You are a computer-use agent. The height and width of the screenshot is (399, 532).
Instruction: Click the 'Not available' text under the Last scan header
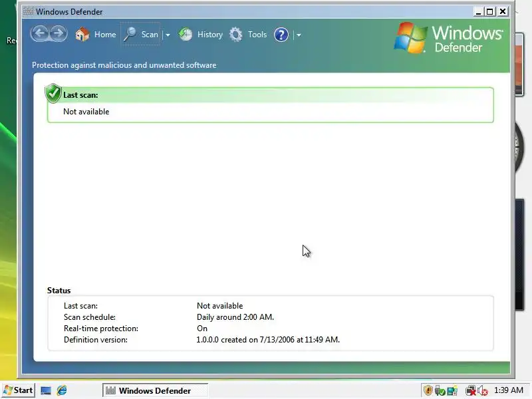pos(86,112)
